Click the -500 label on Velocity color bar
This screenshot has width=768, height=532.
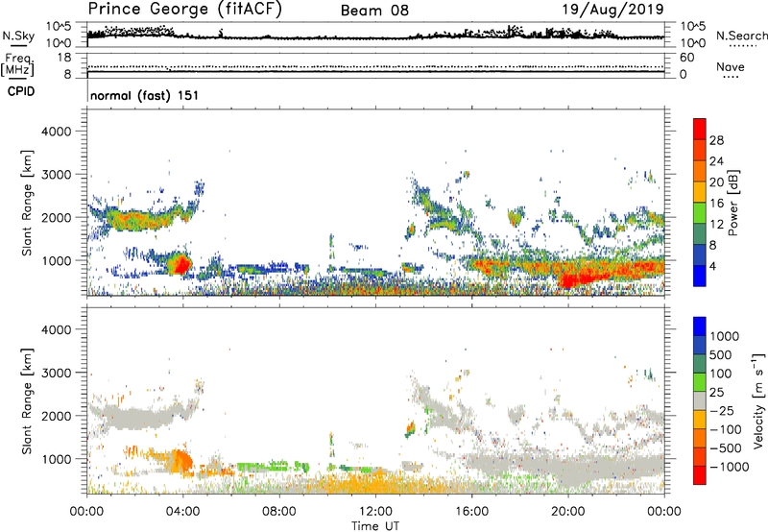(x=726, y=448)
